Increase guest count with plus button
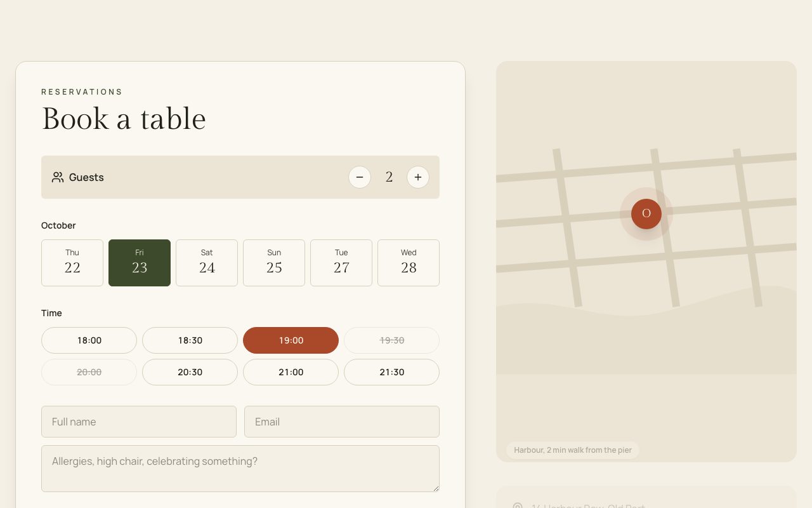The image size is (812, 508). pyautogui.click(x=418, y=177)
